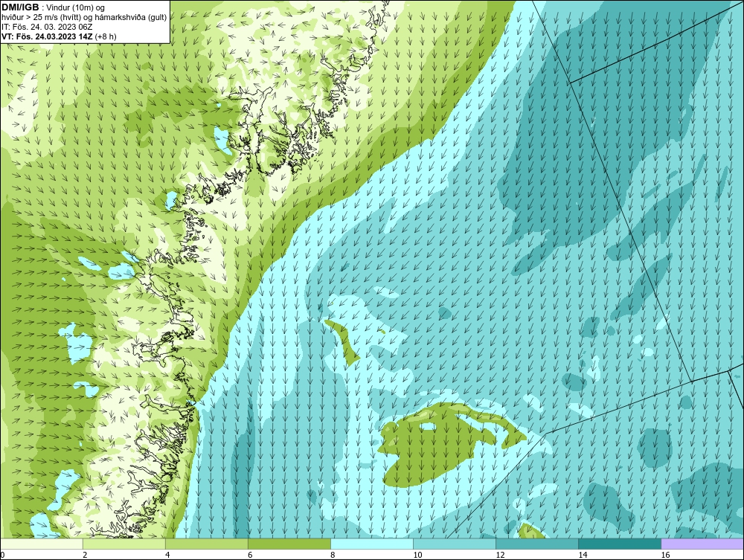The image size is (744, 560).
Task: Click the DMI/IGB title text
Action: [x=20, y=7]
